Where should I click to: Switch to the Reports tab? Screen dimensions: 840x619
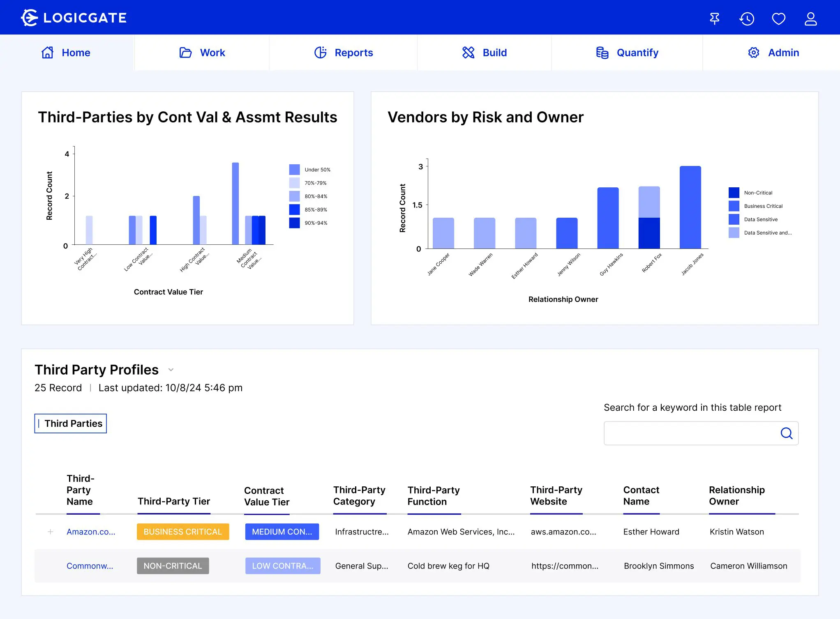[344, 53]
